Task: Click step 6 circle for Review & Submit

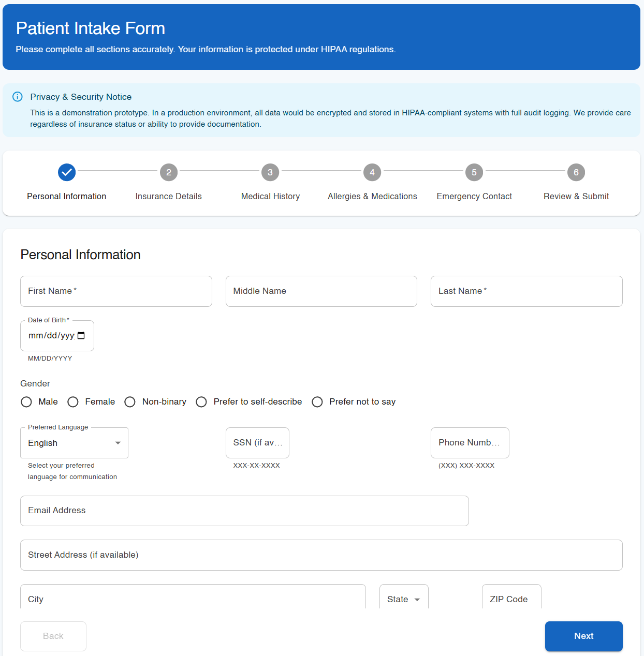Action: click(576, 172)
